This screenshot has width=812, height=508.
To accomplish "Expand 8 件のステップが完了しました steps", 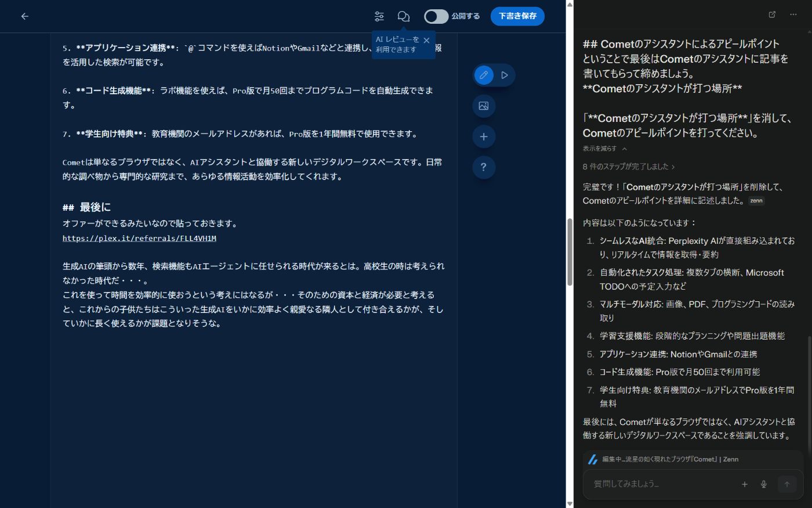I will click(x=629, y=167).
